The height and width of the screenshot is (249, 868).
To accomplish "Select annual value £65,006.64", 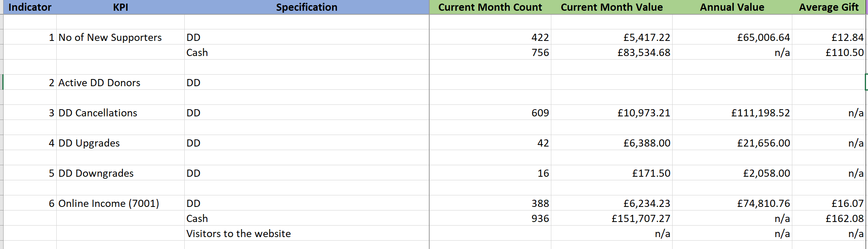I will click(732, 37).
